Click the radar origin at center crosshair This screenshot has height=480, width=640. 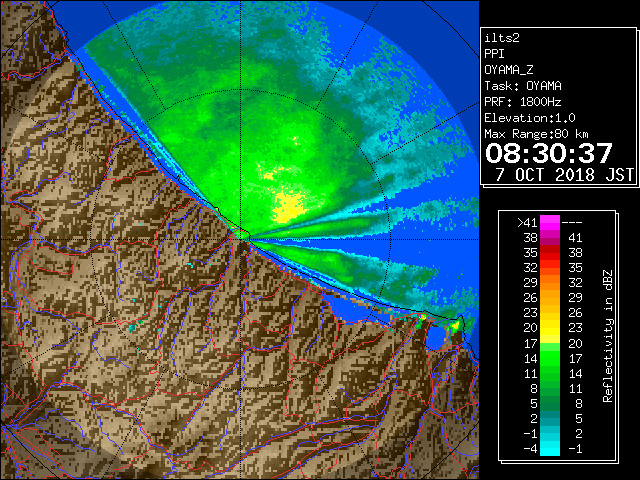click(241, 239)
